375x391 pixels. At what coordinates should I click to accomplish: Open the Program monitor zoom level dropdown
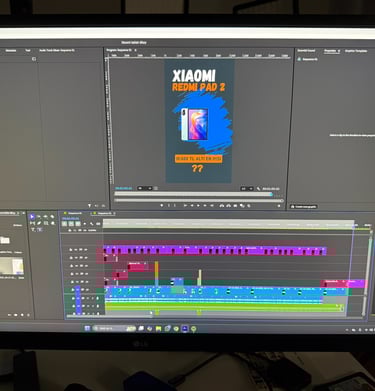tap(145, 188)
